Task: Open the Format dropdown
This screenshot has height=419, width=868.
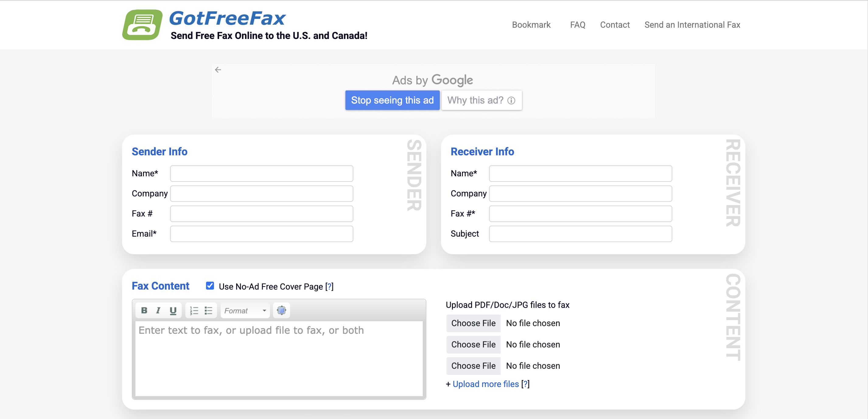Action: click(245, 310)
